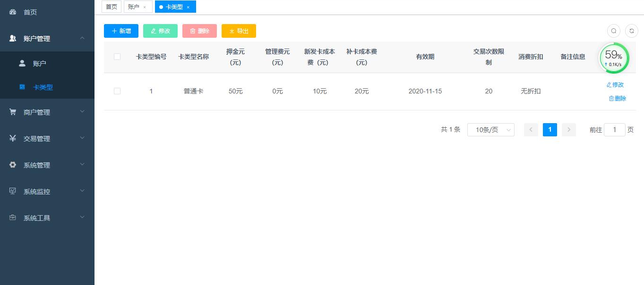644x285 pixels.
Task: Open the 10条/页 page size dropdown
Action: click(x=490, y=129)
